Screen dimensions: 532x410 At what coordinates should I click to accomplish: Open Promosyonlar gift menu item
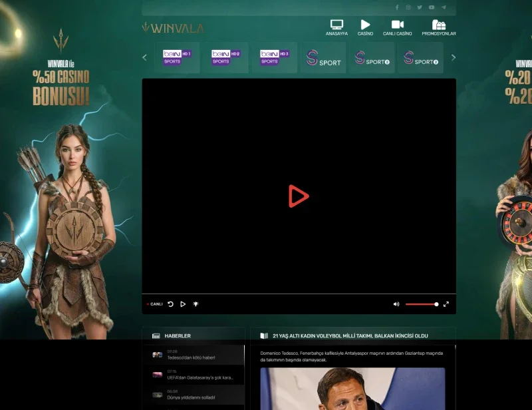coord(439,27)
